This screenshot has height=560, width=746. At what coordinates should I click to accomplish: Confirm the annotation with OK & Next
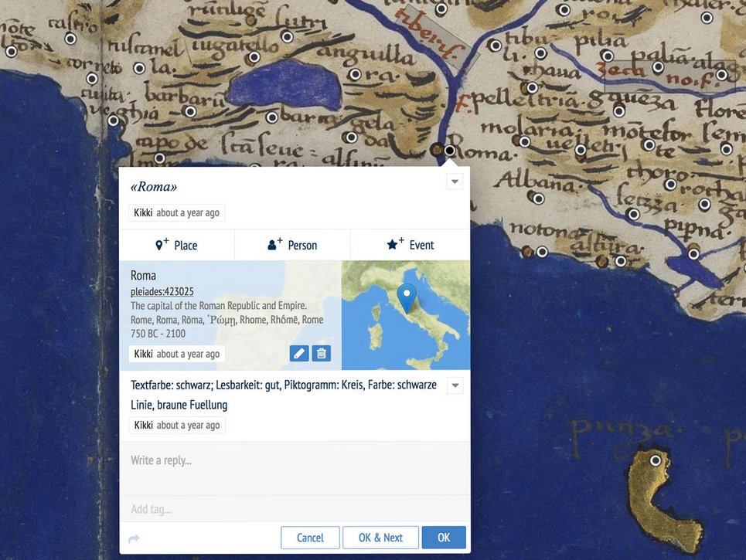tap(380, 537)
